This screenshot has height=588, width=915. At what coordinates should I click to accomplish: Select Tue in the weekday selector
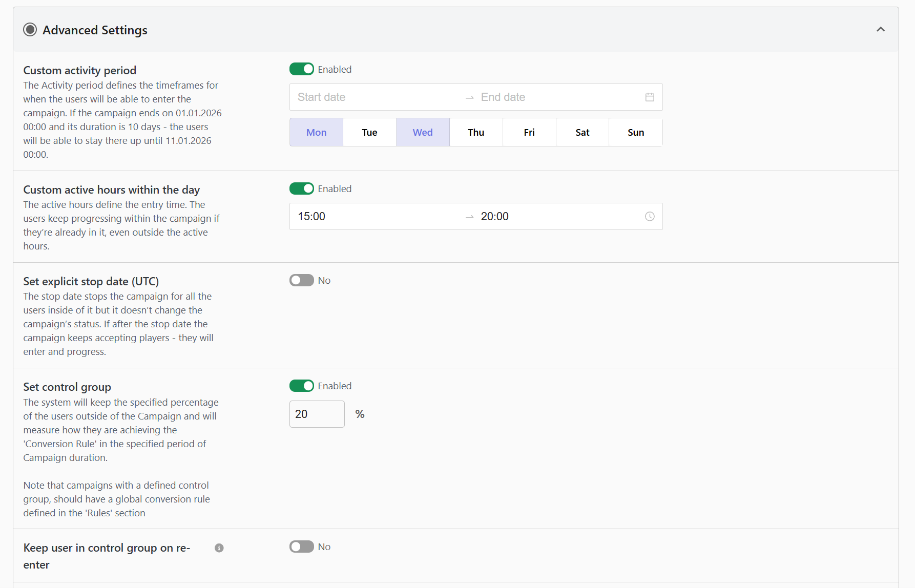pos(369,132)
